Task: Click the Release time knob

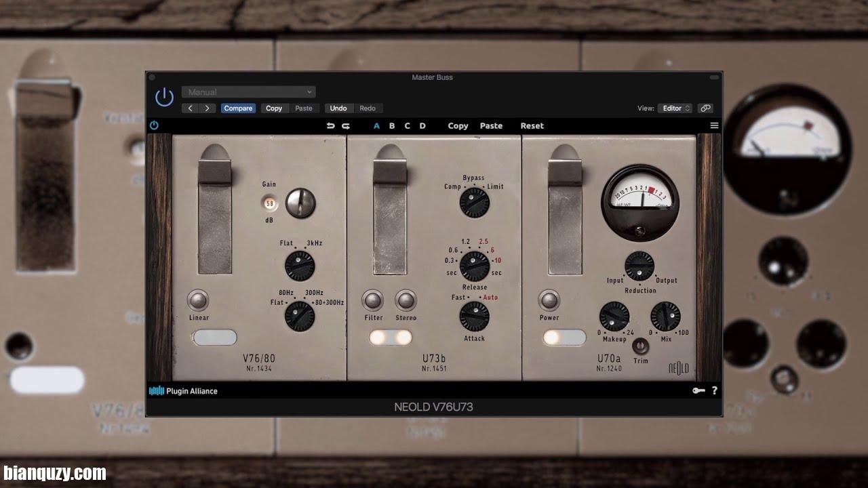Action: [475, 266]
